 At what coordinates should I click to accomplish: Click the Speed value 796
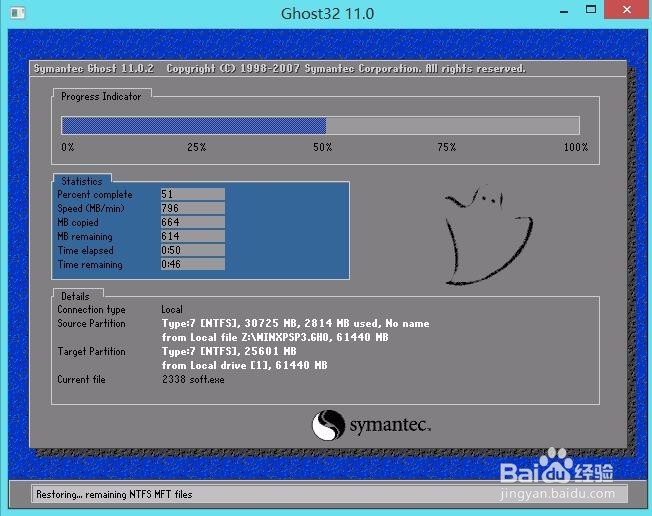point(193,208)
